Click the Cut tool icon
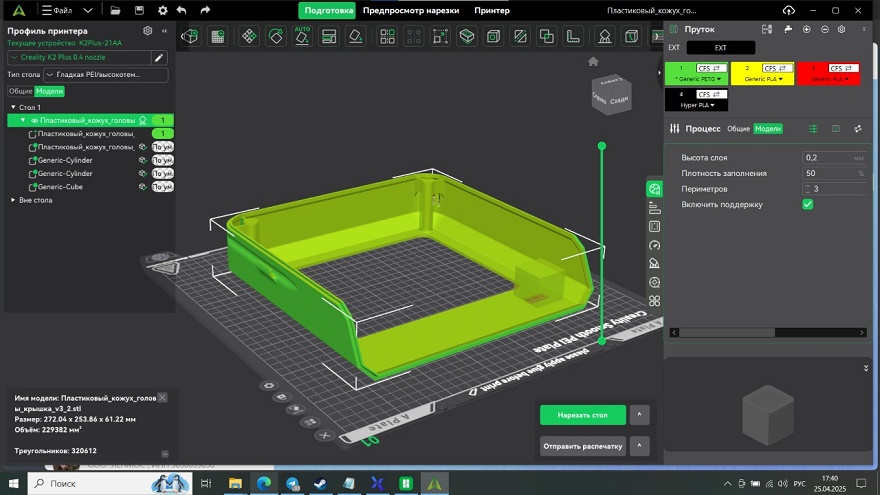 click(x=520, y=36)
